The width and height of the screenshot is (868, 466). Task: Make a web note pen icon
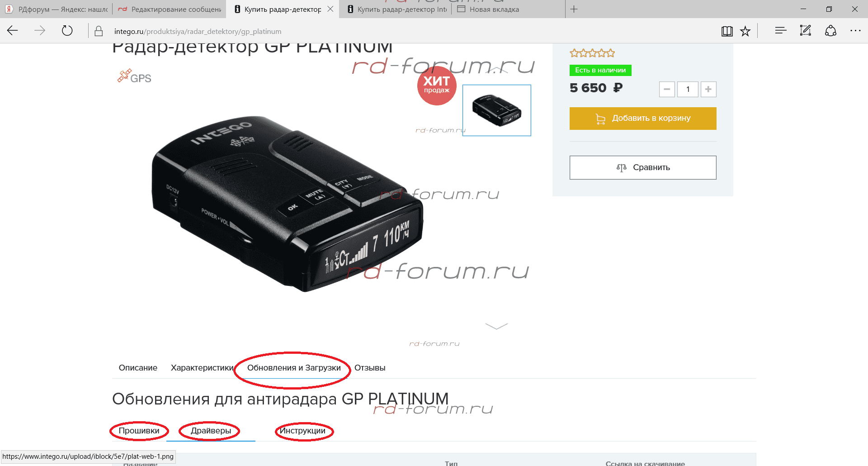(806, 31)
